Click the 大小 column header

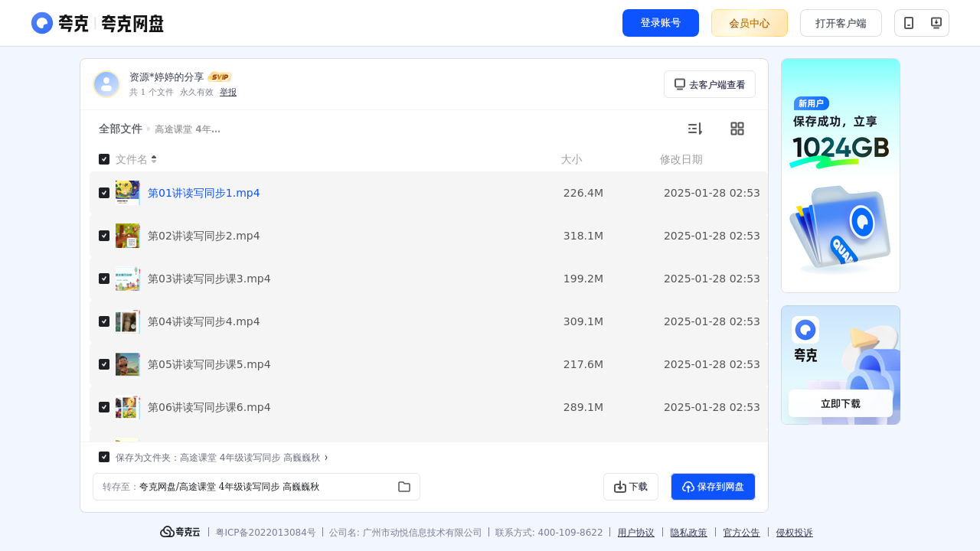[x=571, y=159]
